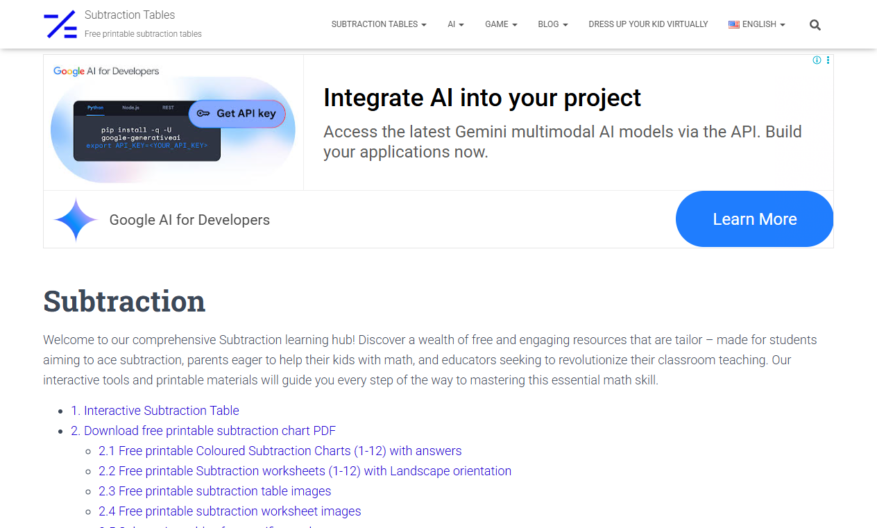Click the Subtraction Tables site title
Screen dimensions: 877x528
click(x=130, y=15)
